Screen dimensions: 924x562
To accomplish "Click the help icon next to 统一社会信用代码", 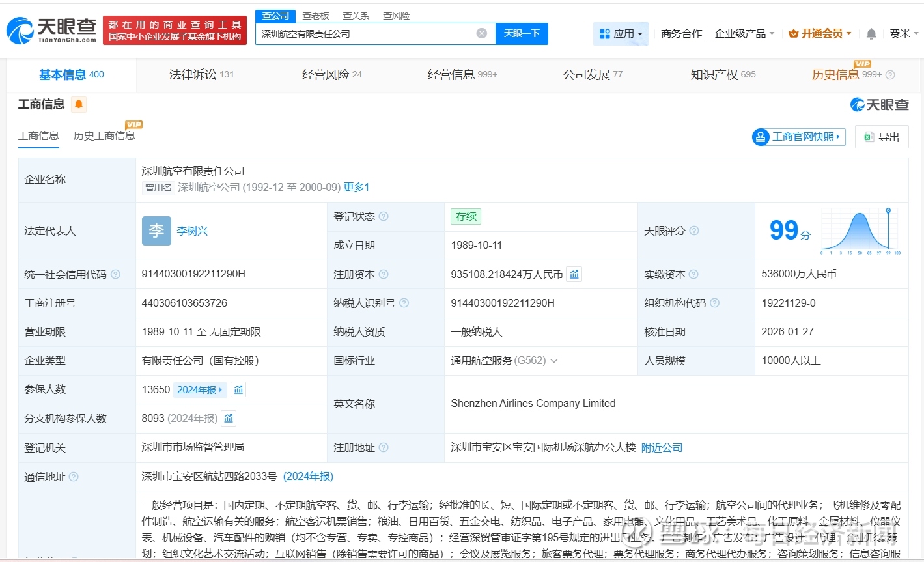I will point(115,275).
